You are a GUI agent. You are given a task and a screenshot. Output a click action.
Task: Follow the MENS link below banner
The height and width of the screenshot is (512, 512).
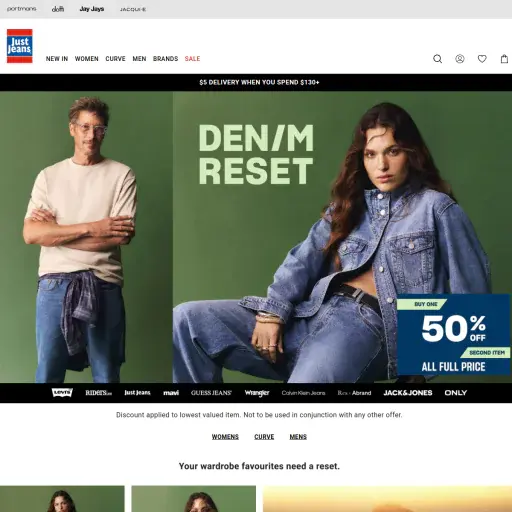[x=298, y=437]
